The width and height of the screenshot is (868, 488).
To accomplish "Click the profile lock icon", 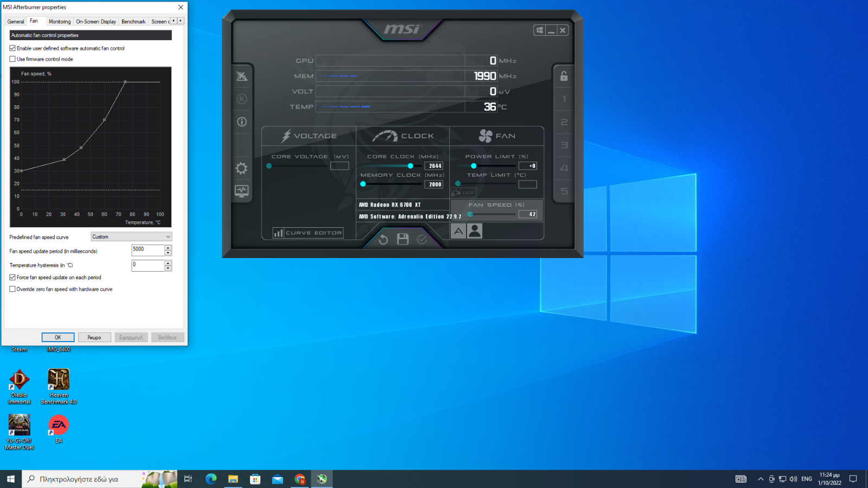I will [x=564, y=76].
